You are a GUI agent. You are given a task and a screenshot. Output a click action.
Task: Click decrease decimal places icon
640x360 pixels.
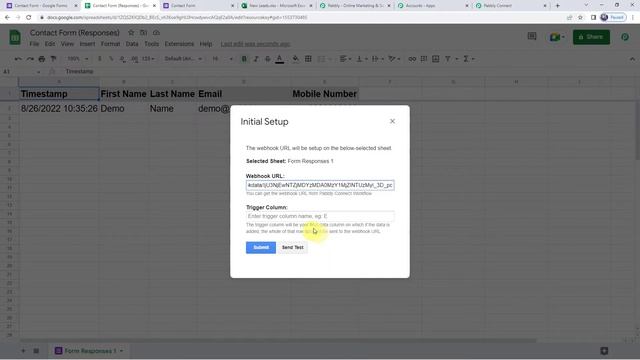coord(122,59)
